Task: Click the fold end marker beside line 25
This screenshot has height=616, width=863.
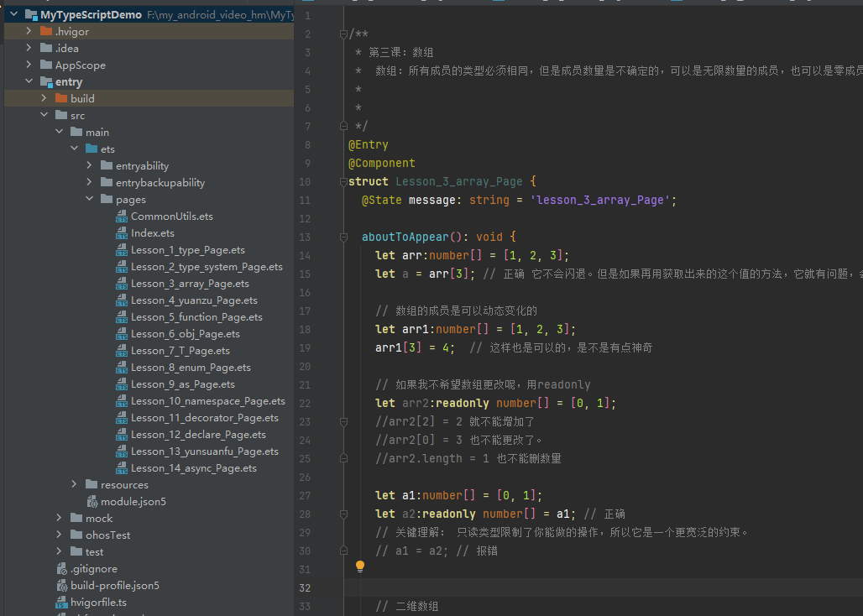Action: click(343, 459)
